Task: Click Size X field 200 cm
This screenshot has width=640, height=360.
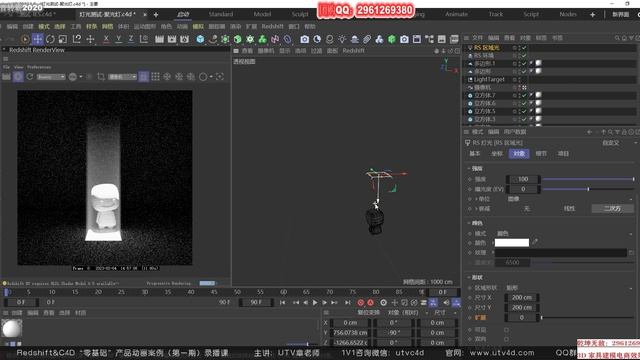Action: [x=522, y=298]
